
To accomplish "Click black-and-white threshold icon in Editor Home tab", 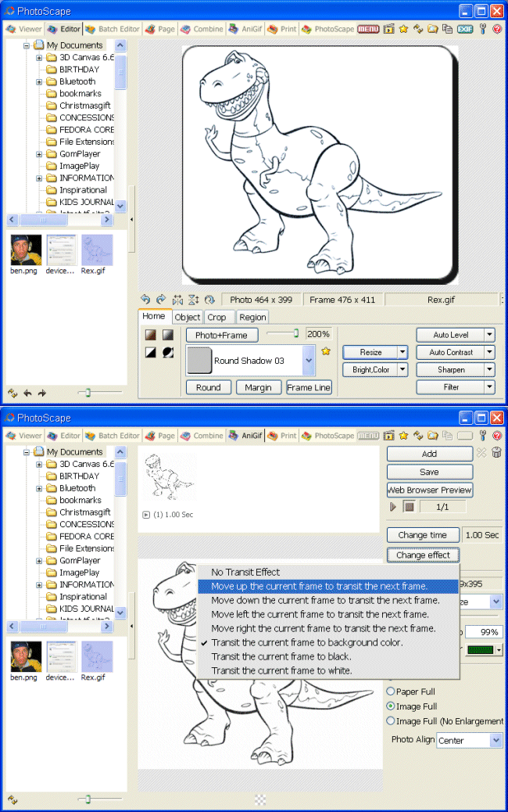I will click(x=151, y=353).
